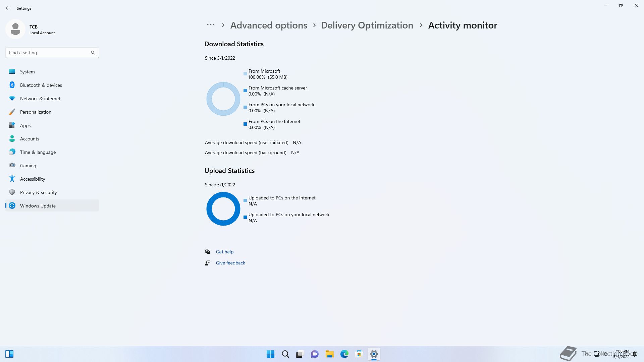Click the Give feedback person icon

(x=208, y=263)
